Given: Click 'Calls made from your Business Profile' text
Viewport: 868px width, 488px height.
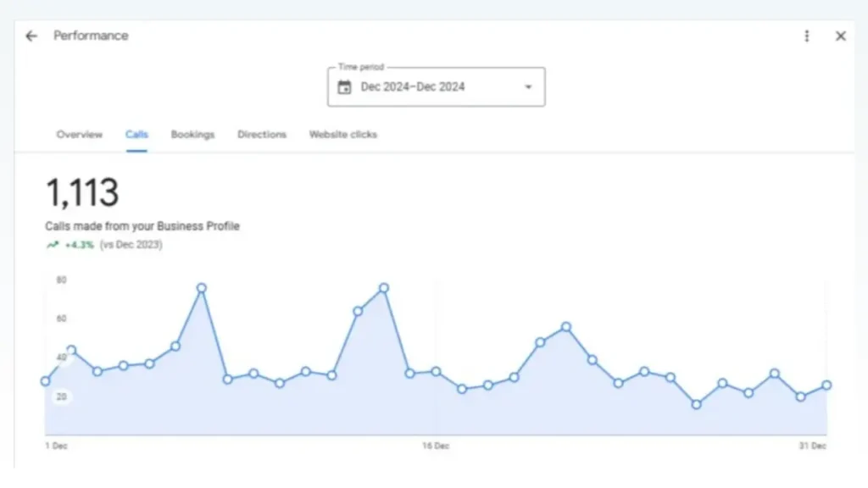Looking at the screenshot, I should point(142,225).
